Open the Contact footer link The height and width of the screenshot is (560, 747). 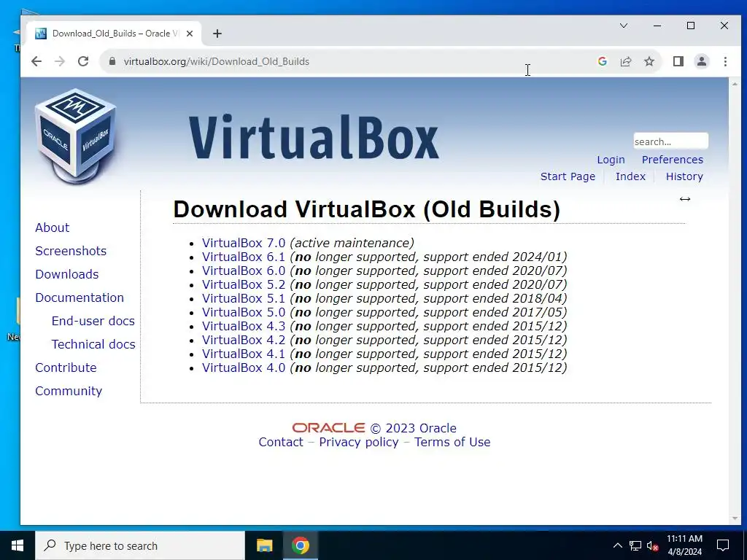click(x=281, y=442)
